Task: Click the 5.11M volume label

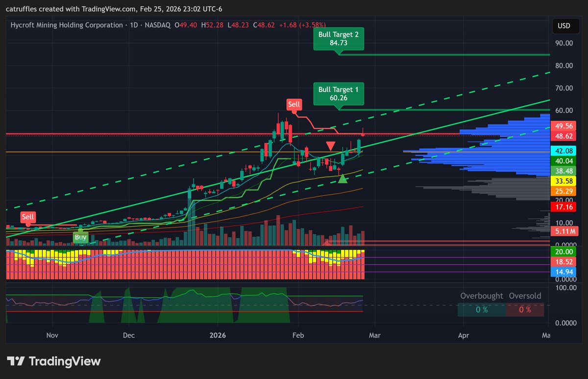Action: pos(564,231)
